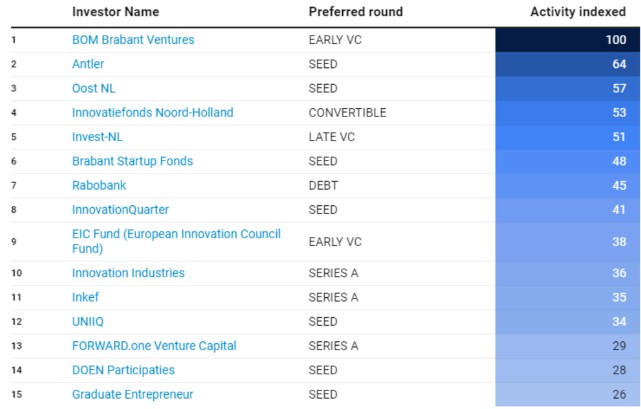This screenshot has height=409, width=641.
Task: Click the Innovation Industries link
Action: pyautogui.click(x=128, y=273)
